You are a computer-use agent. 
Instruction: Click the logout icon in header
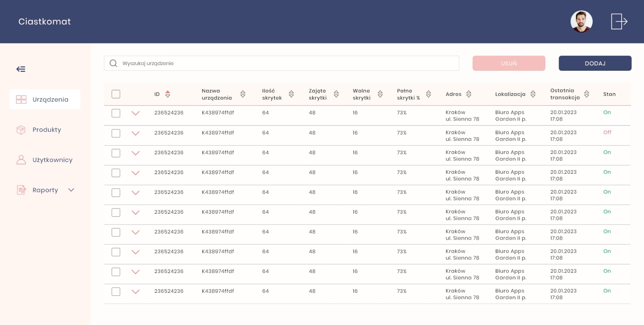(619, 21)
